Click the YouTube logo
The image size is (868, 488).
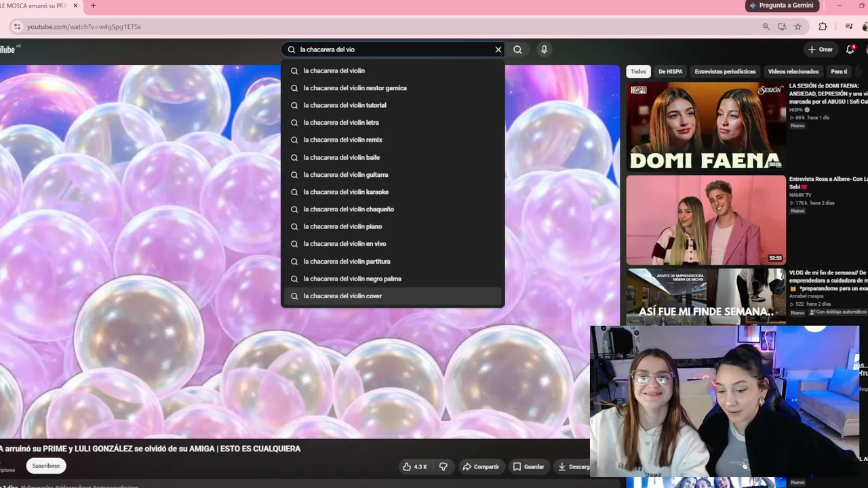[8, 49]
